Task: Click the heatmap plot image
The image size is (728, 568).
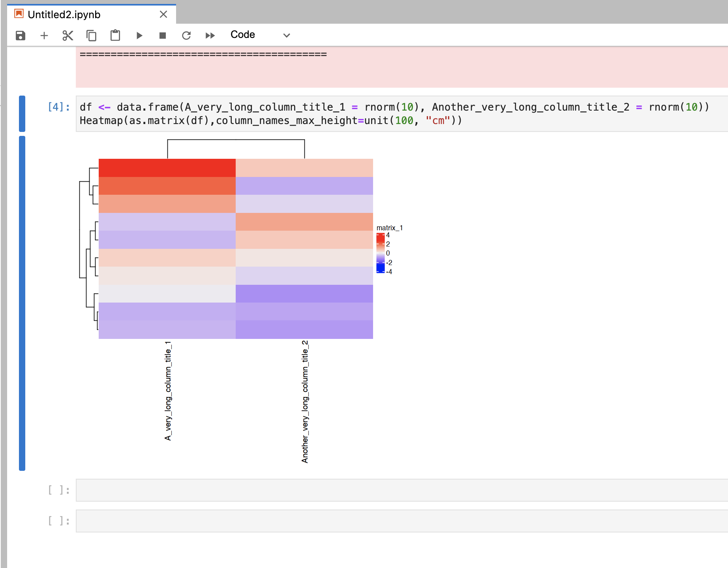Action: click(x=236, y=249)
